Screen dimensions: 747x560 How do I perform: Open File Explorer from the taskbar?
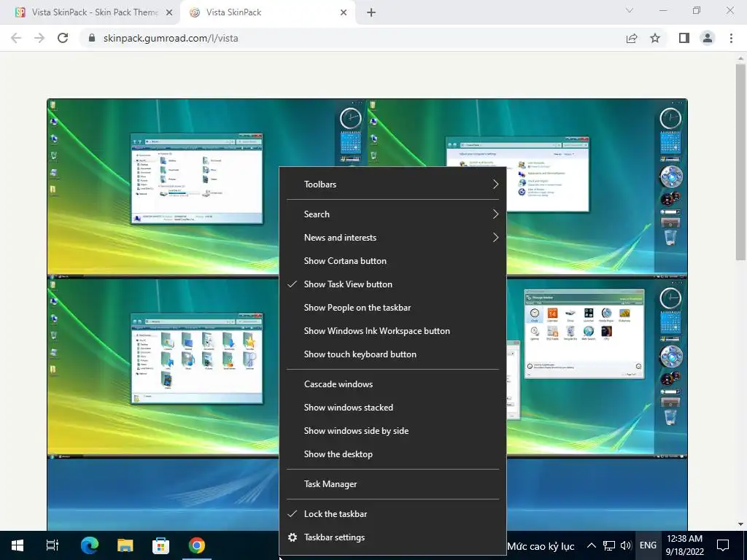pyautogui.click(x=125, y=545)
